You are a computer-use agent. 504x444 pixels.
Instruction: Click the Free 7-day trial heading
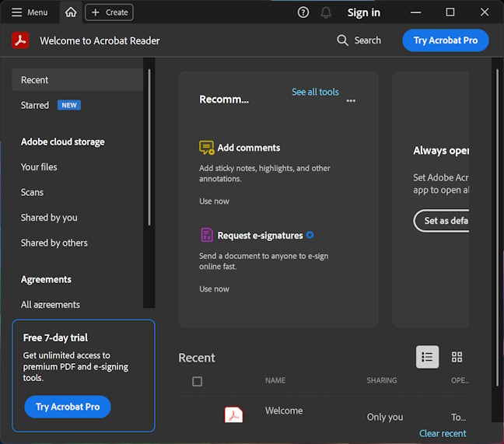coord(55,338)
